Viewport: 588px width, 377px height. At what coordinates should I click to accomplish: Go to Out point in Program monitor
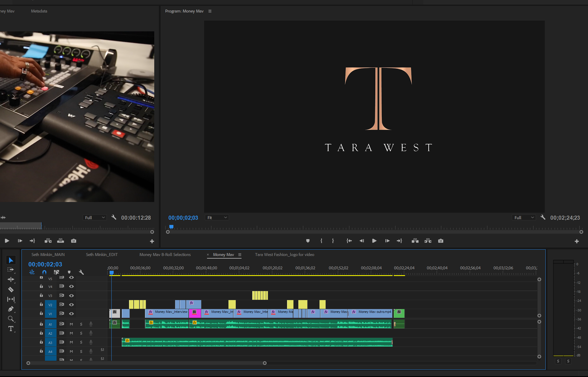[x=400, y=241]
